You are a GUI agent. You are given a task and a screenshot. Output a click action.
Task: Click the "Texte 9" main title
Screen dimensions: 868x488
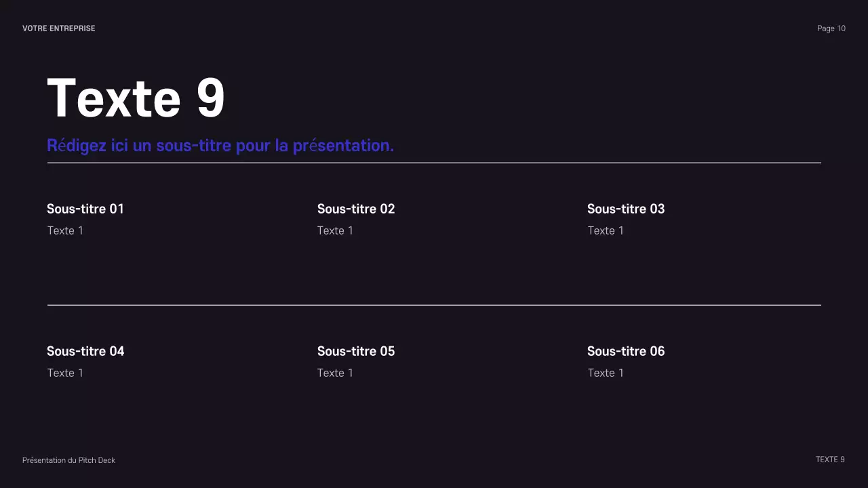click(136, 99)
